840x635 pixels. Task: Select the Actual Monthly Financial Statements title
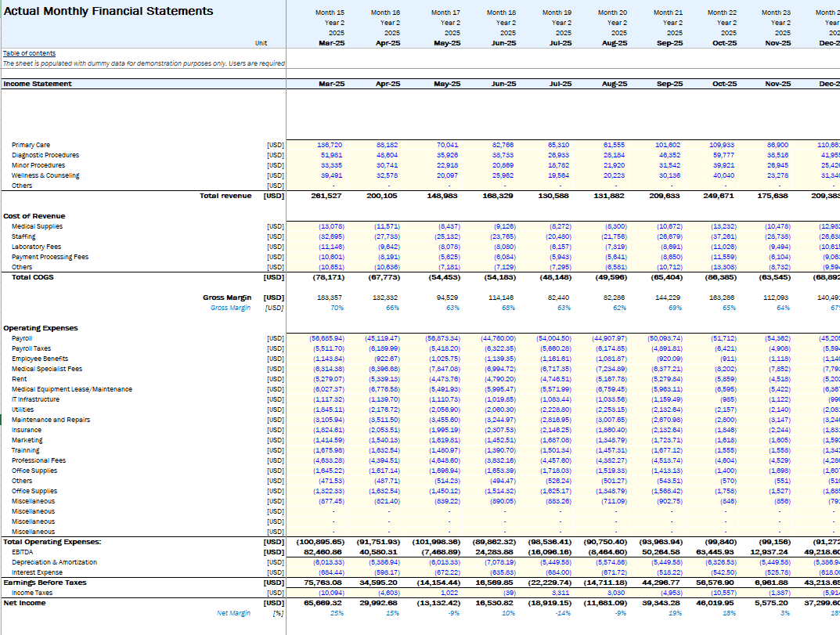point(109,11)
